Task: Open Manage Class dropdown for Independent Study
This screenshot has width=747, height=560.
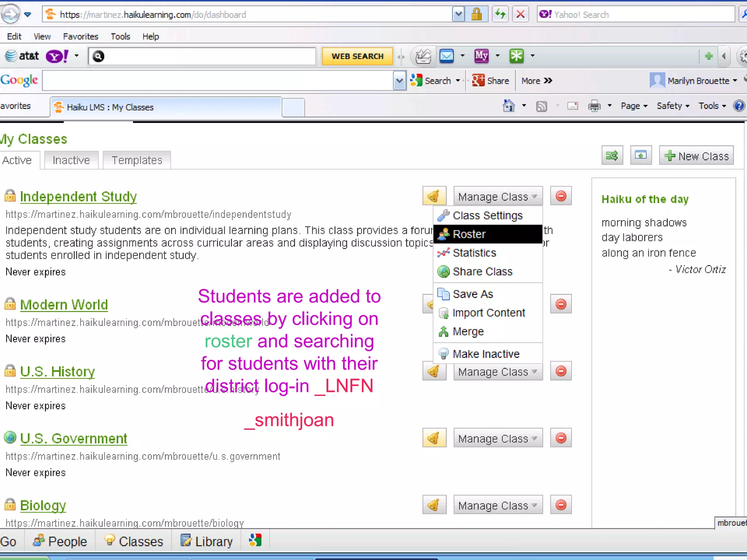Action: 498,196
